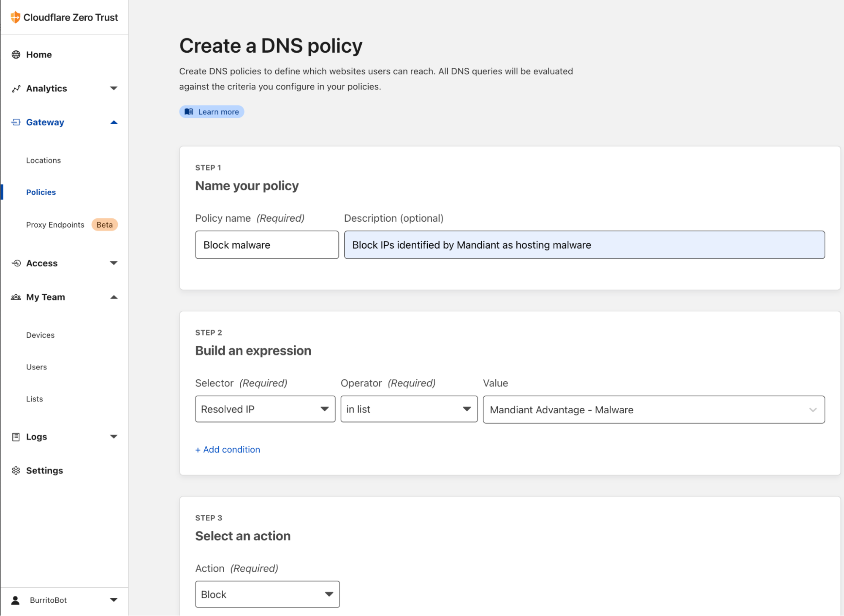Click the Access icon in sidebar
The image size is (844, 616).
[x=16, y=263]
